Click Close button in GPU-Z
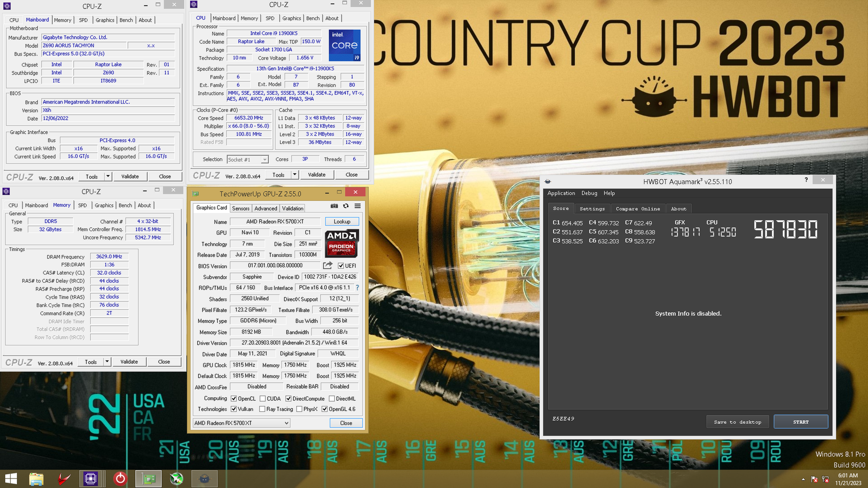 (346, 423)
